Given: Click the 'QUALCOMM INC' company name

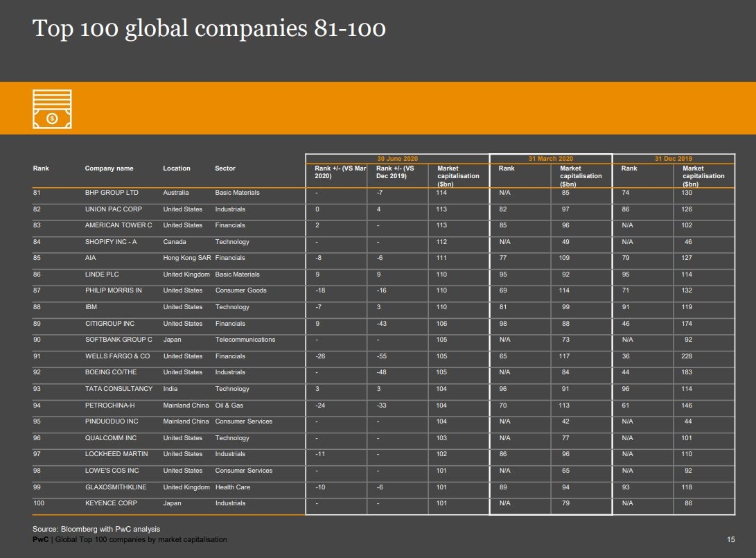Looking at the screenshot, I should pyautogui.click(x=111, y=438).
